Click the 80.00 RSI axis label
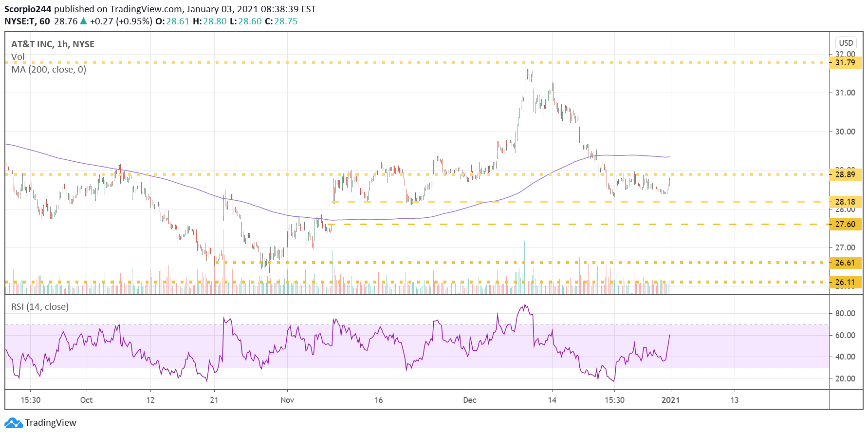This screenshot has width=868, height=436. (845, 313)
